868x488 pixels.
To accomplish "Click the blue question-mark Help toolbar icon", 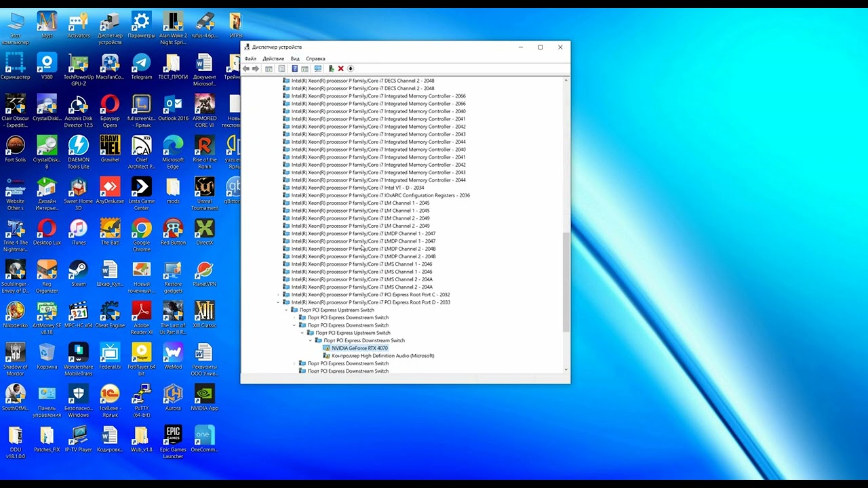I will pos(294,68).
